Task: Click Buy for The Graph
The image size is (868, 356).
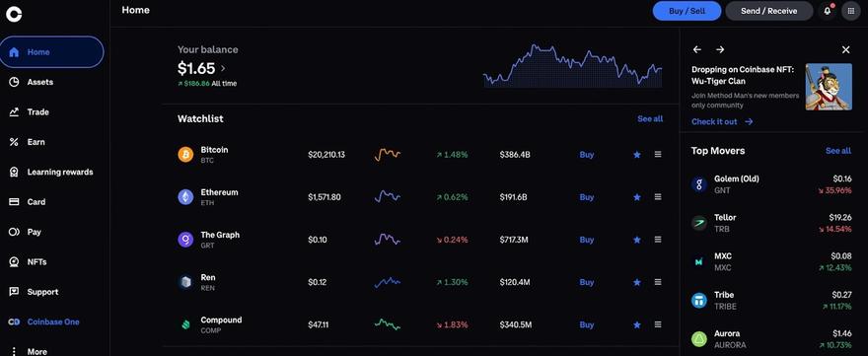Action: coord(587,240)
